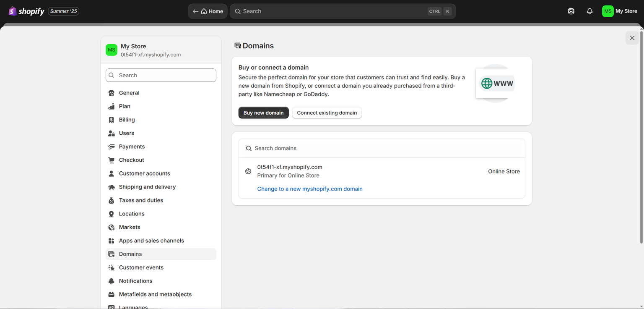Click the My Store header in sidebar
The image size is (644, 309).
161,50
